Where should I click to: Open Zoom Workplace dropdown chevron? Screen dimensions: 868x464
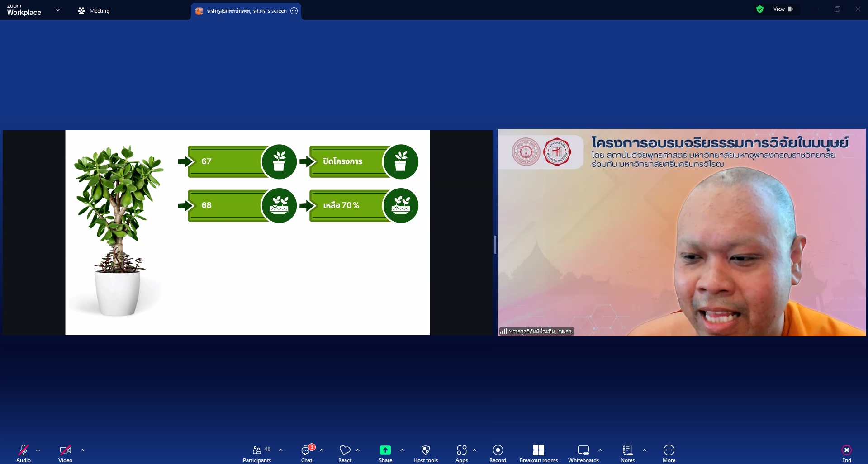(x=58, y=10)
